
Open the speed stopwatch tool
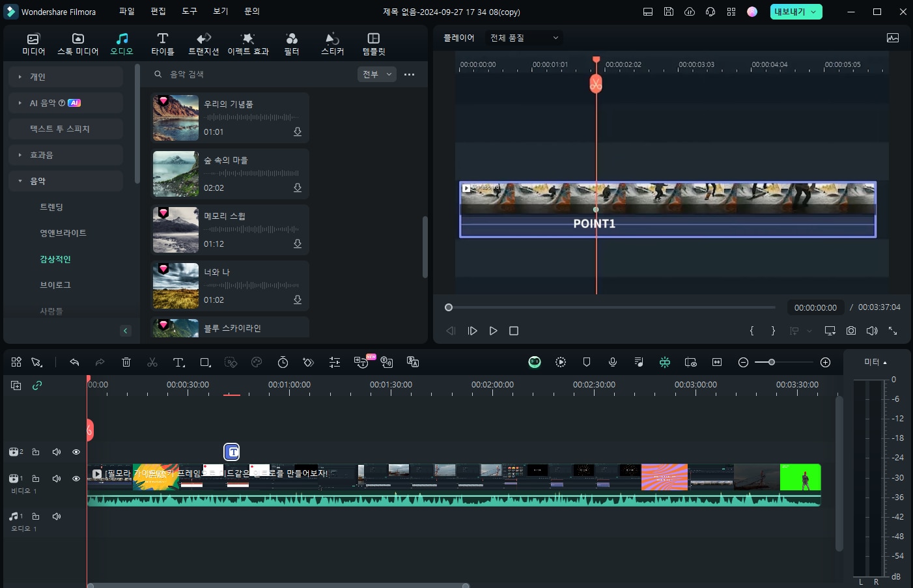(283, 362)
